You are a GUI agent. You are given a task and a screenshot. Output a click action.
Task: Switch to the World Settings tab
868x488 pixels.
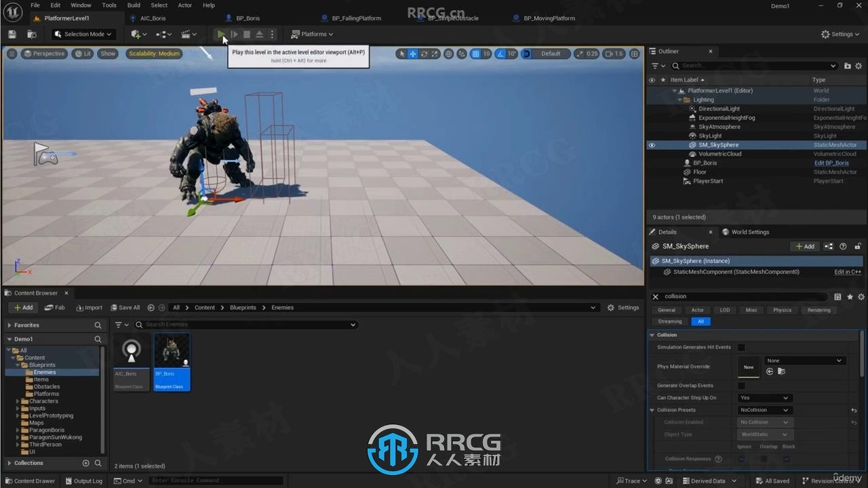(x=746, y=232)
